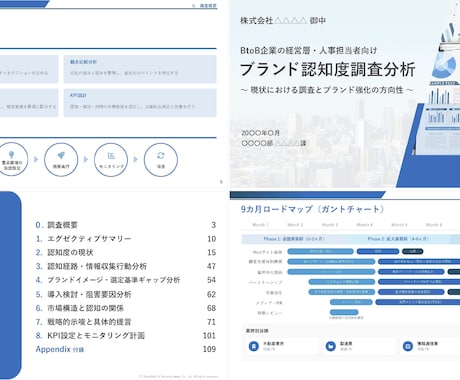Click the Month 6 column header
Image resolution: width=460 pixels, height=380 pixels.
point(434,225)
